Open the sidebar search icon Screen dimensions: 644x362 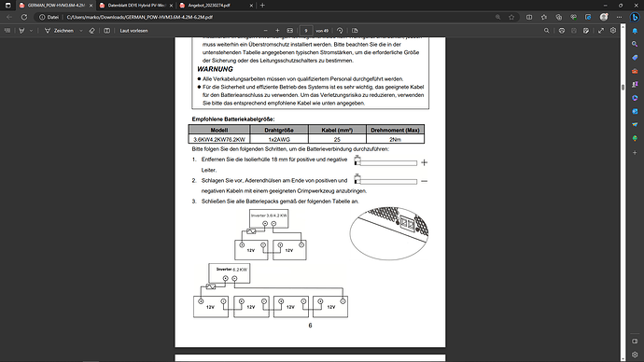pos(635,44)
